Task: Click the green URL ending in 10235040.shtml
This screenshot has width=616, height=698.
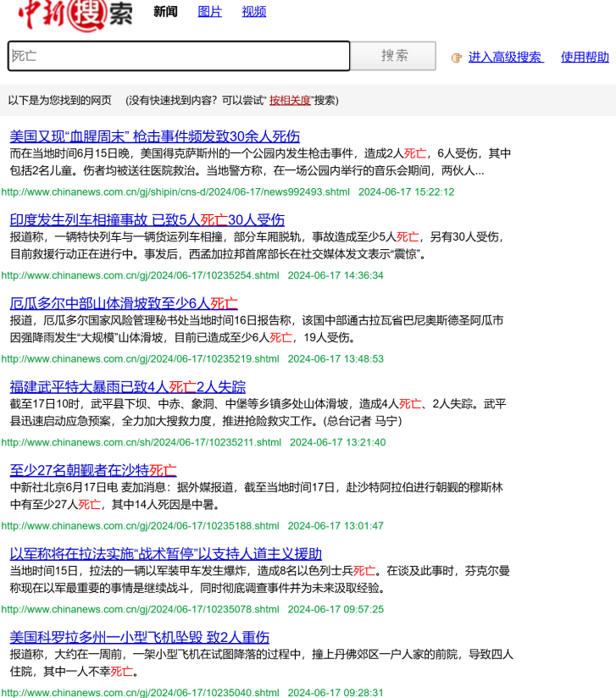Action: click(x=140, y=692)
